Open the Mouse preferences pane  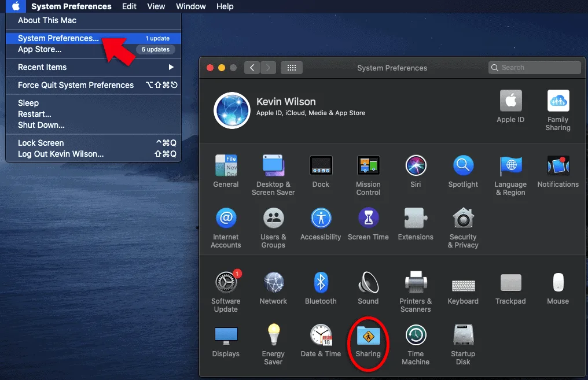click(558, 288)
